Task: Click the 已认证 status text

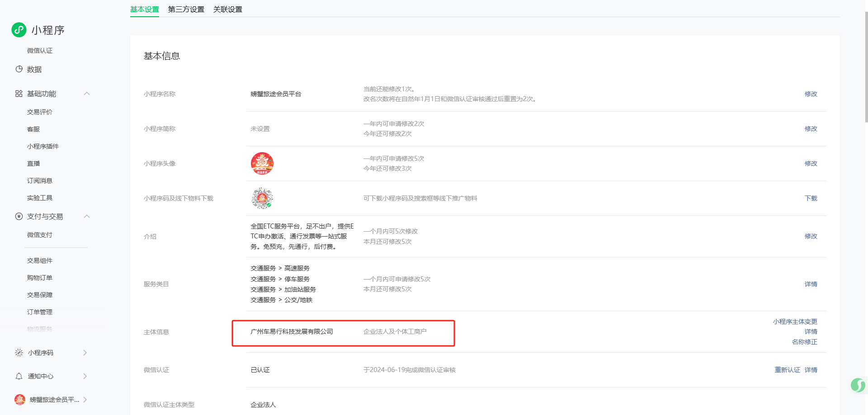Action: pos(260,370)
